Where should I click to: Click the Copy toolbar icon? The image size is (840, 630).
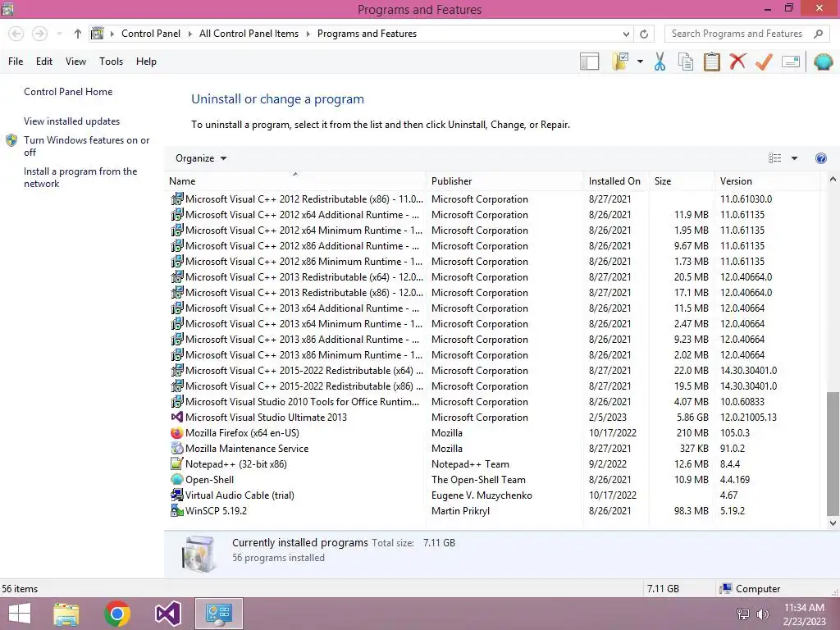pyautogui.click(x=686, y=62)
